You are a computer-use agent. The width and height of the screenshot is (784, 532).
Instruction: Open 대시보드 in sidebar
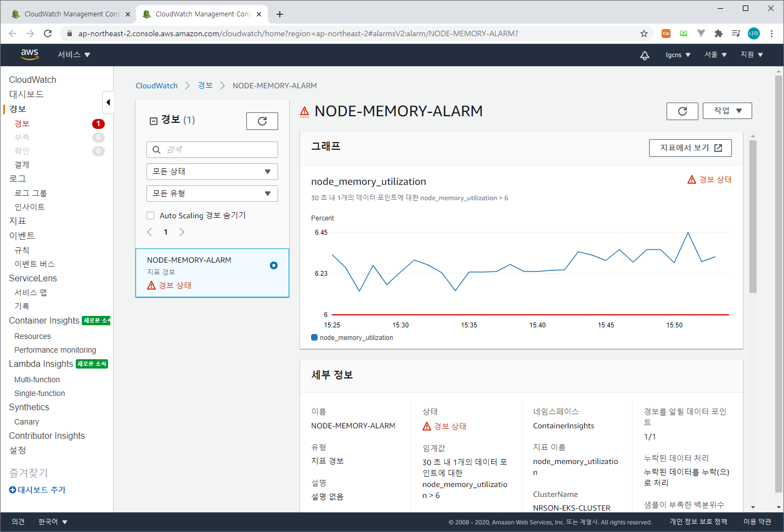pyautogui.click(x=26, y=94)
